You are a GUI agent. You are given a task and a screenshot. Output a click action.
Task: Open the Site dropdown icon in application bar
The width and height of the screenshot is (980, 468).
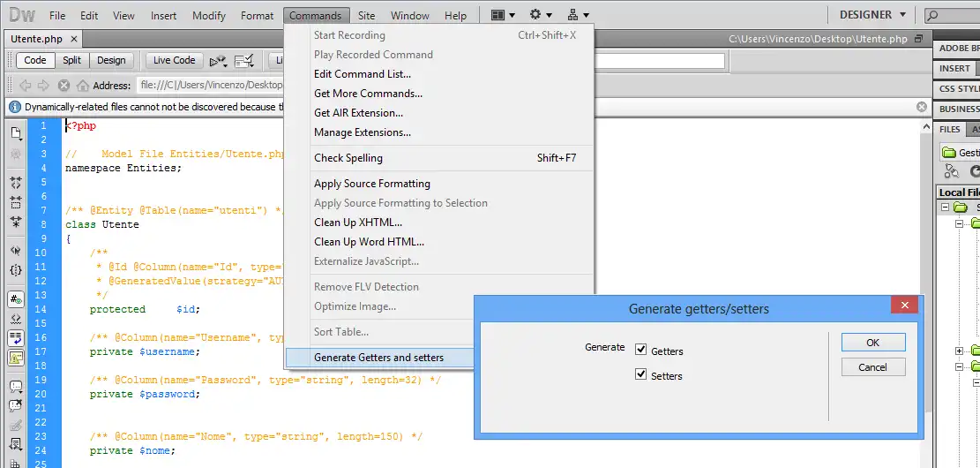578,15
